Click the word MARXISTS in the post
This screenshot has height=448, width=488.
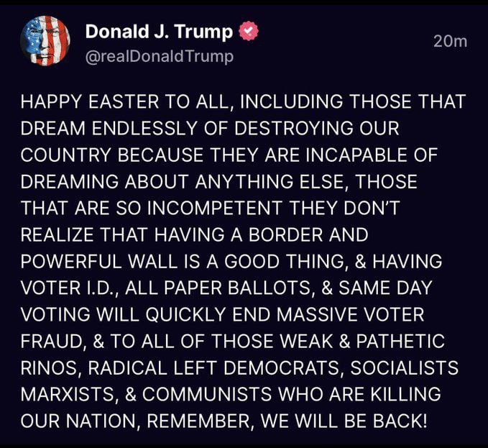click(65, 394)
